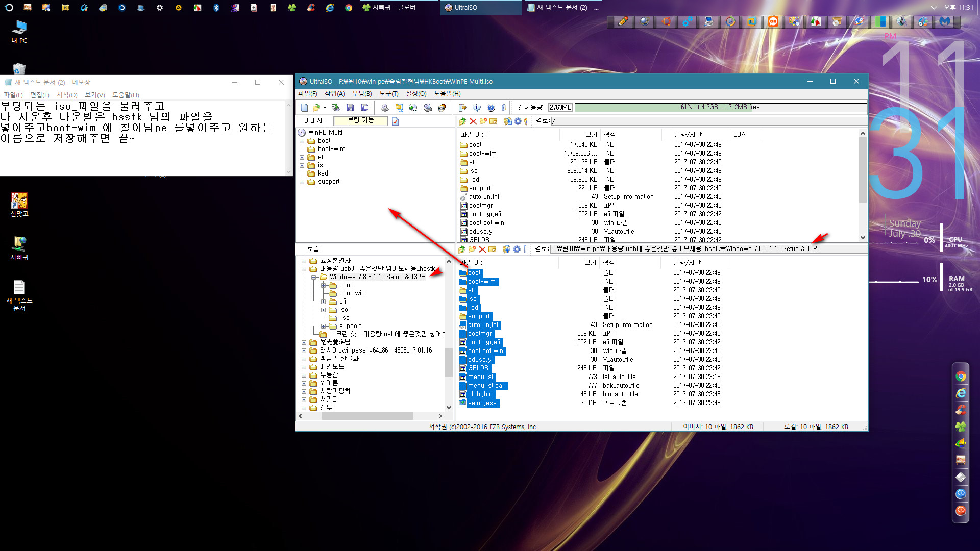Expand the 메인보드 folder in local tree
The image size is (980, 551).
pyautogui.click(x=304, y=367)
